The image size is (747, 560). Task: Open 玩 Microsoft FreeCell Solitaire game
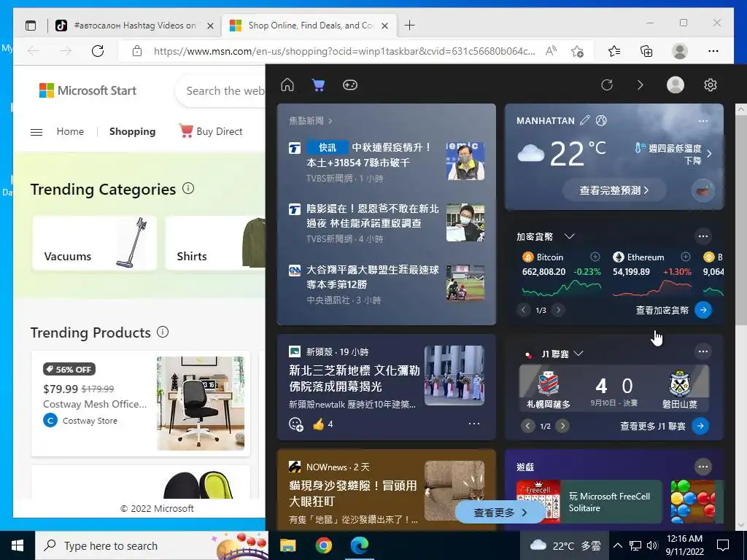pyautogui.click(x=589, y=502)
